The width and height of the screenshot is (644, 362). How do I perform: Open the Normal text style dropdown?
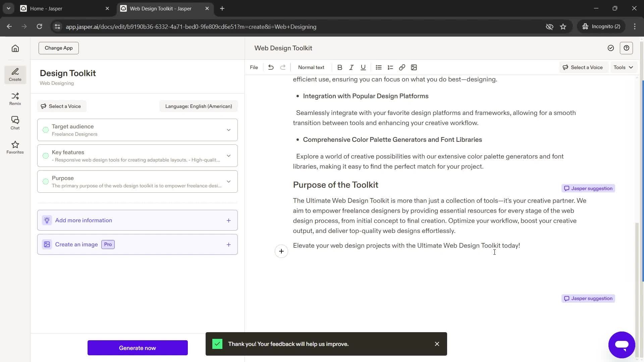coord(311,67)
